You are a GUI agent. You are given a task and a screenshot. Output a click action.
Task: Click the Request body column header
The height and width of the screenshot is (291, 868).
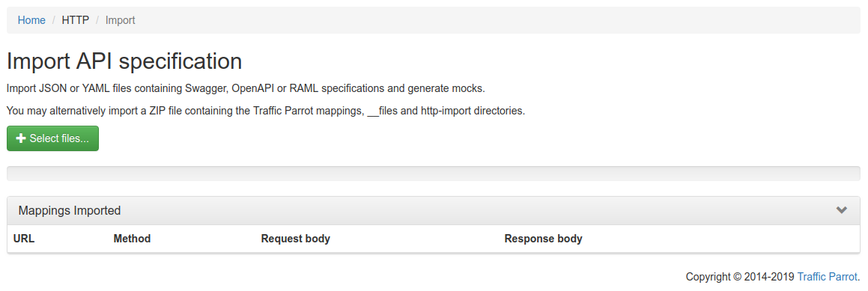pos(296,239)
